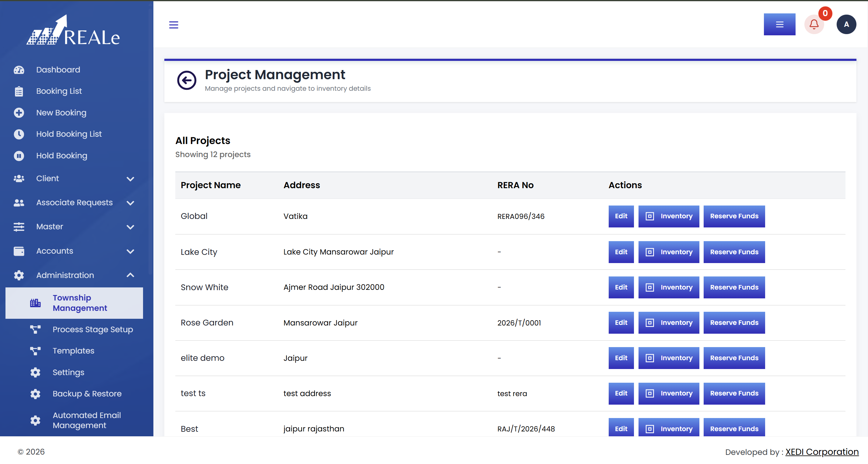
Task: Click the New Booking plus icon
Action: (x=19, y=113)
